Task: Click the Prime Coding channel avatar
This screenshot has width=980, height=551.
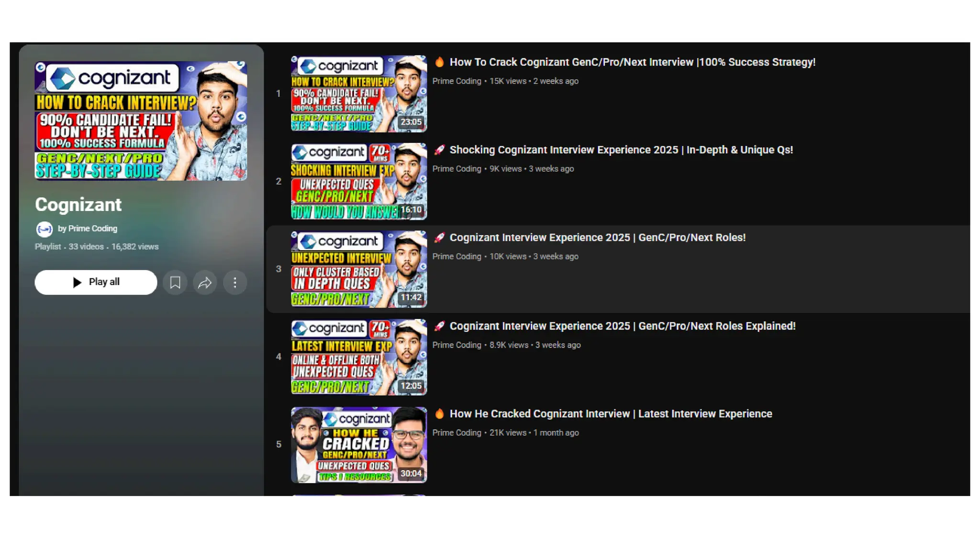Action: point(45,229)
